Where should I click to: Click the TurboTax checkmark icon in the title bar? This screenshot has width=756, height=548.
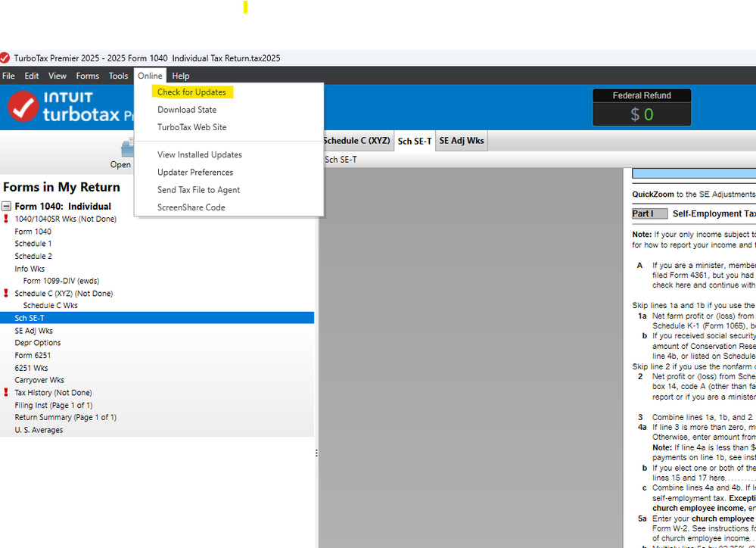click(x=5, y=58)
